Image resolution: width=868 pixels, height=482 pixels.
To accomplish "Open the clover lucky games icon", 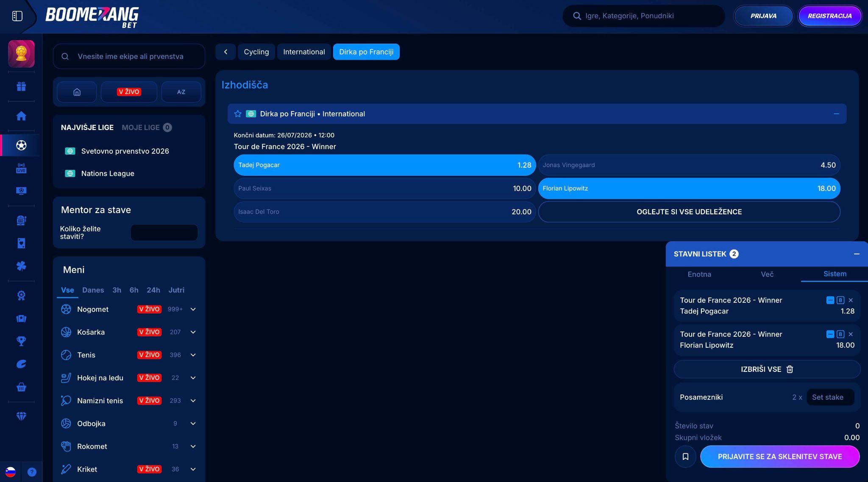I will pos(21,266).
